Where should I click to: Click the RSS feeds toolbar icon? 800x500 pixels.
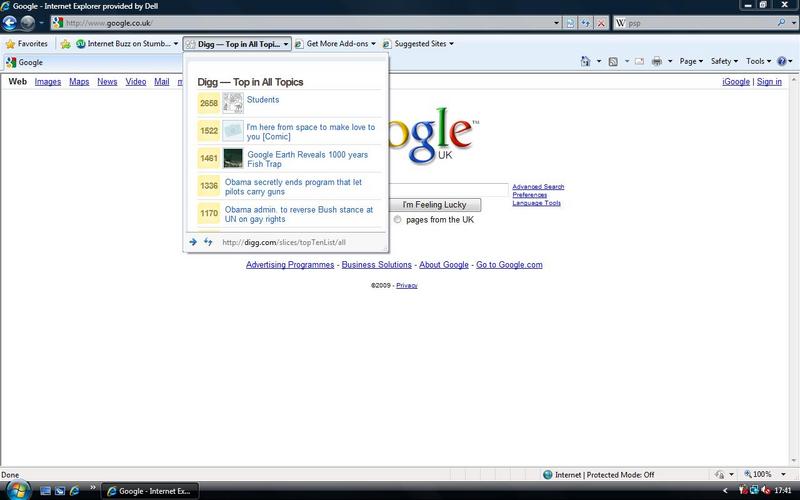[x=613, y=61]
